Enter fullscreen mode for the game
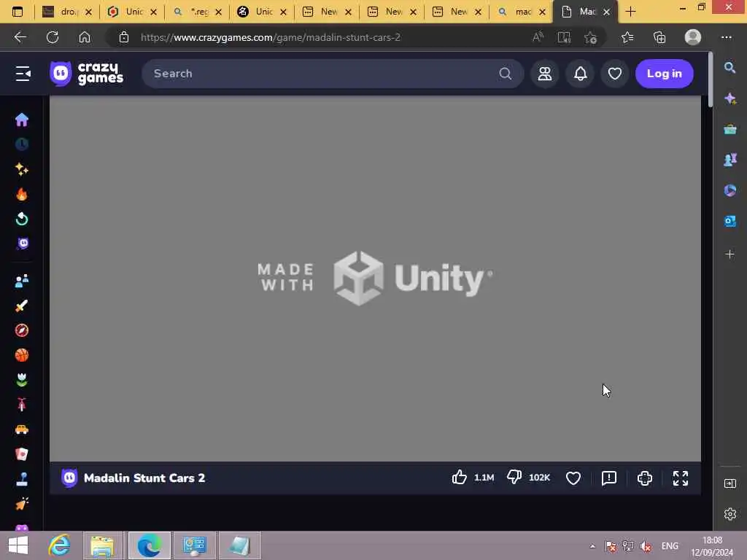747x560 pixels. pyautogui.click(x=681, y=478)
